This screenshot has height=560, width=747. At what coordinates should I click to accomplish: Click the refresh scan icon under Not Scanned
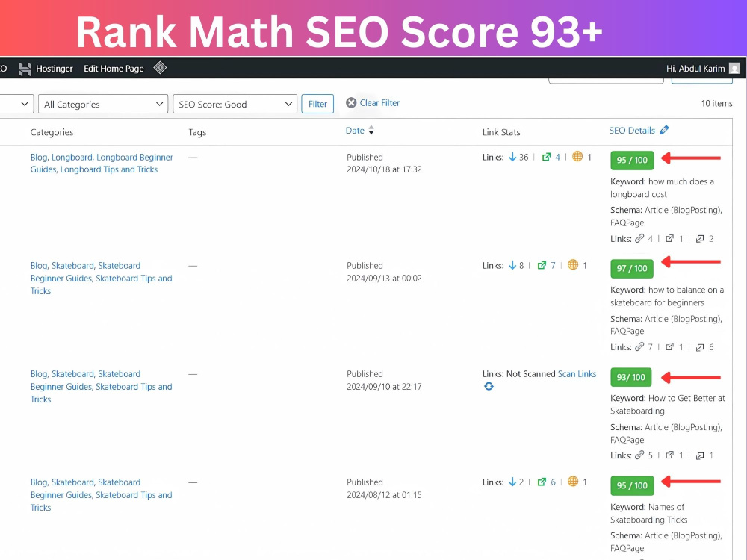coord(489,386)
